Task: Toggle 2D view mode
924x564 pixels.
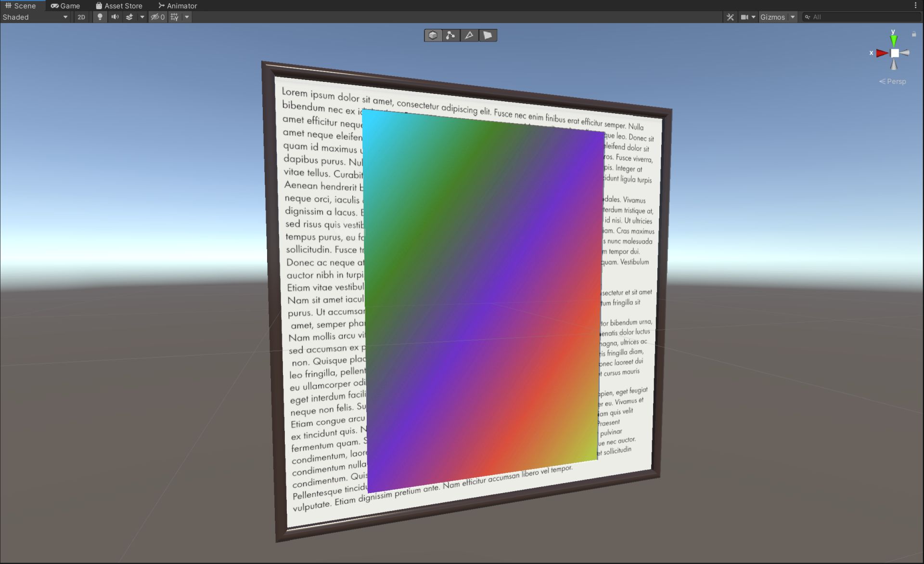Action: (x=81, y=17)
